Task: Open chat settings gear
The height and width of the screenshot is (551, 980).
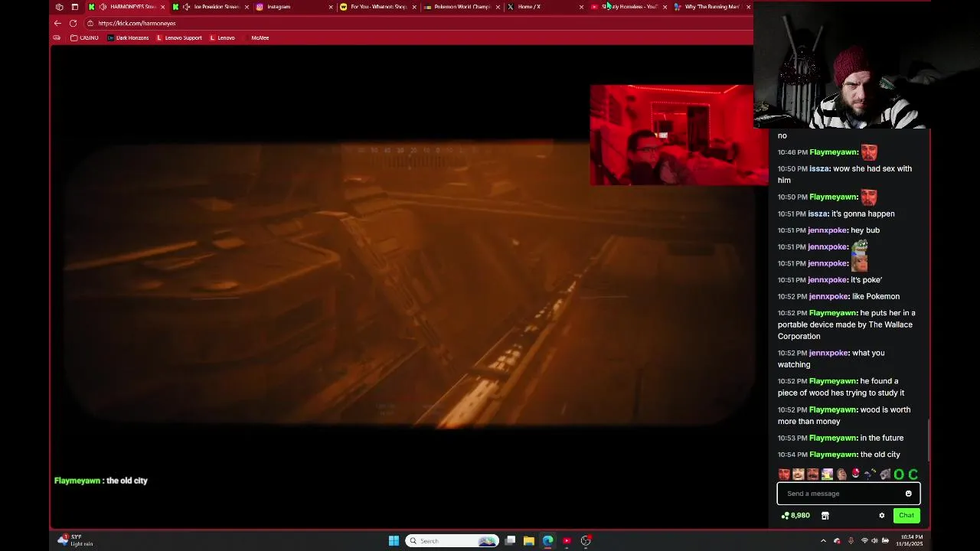Action: (881, 516)
